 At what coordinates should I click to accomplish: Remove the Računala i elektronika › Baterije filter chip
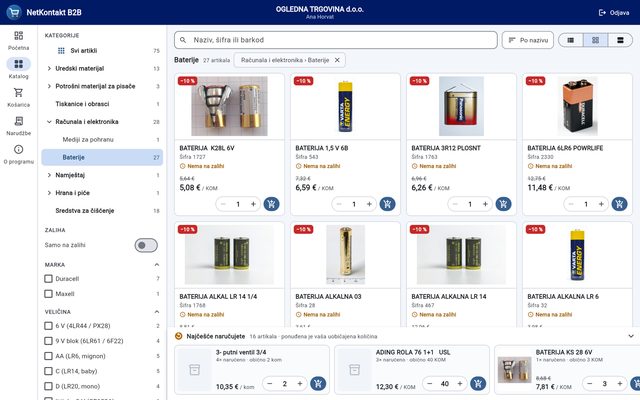pos(337,60)
